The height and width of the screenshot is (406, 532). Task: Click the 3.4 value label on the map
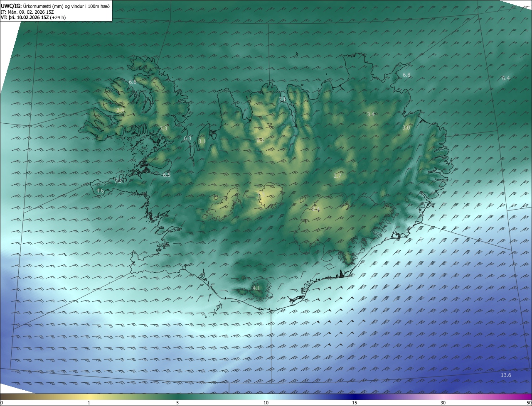(371, 115)
